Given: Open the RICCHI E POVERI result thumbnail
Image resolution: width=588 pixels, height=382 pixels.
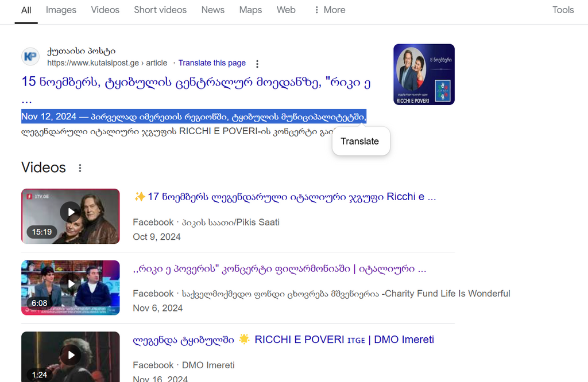Looking at the screenshot, I should tap(424, 74).
